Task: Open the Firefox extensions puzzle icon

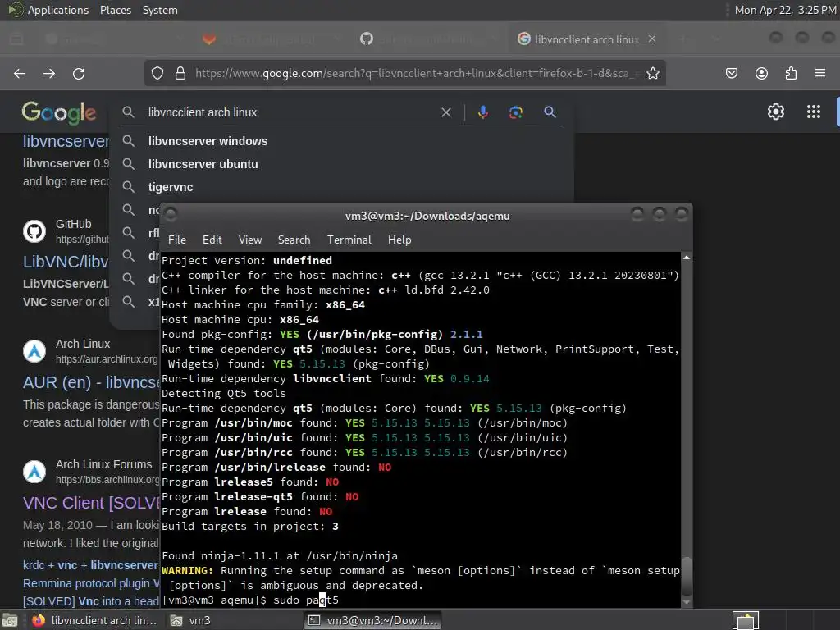Action: point(791,73)
